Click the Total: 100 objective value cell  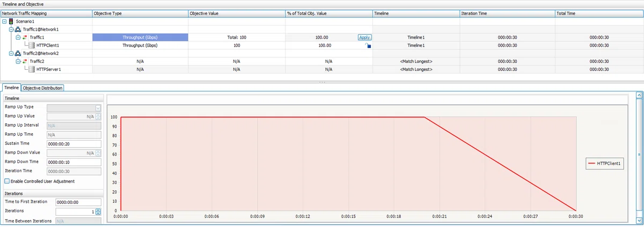click(x=237, y=38)
